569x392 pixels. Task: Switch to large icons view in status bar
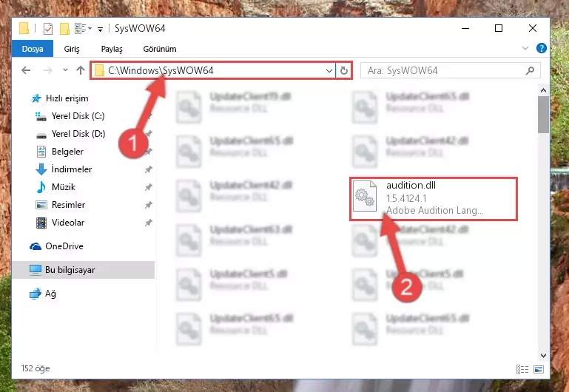click(x=539, y=369)
